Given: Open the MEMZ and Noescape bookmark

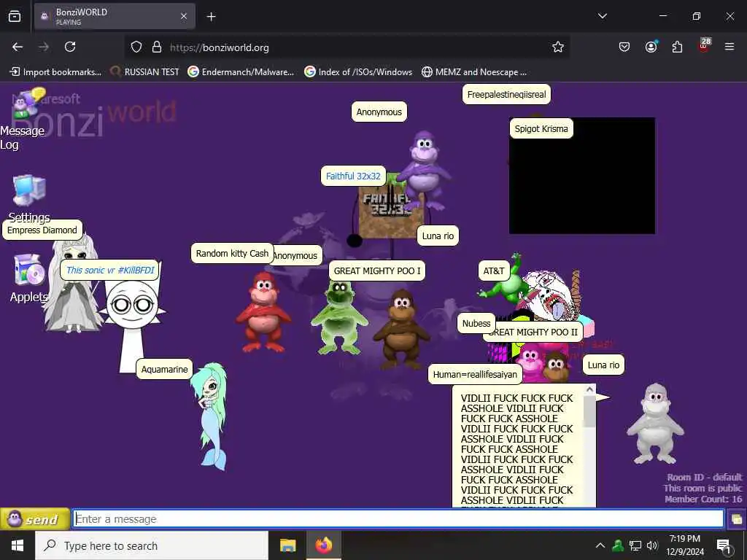Looking at the screenshot, I should [474, 72].
